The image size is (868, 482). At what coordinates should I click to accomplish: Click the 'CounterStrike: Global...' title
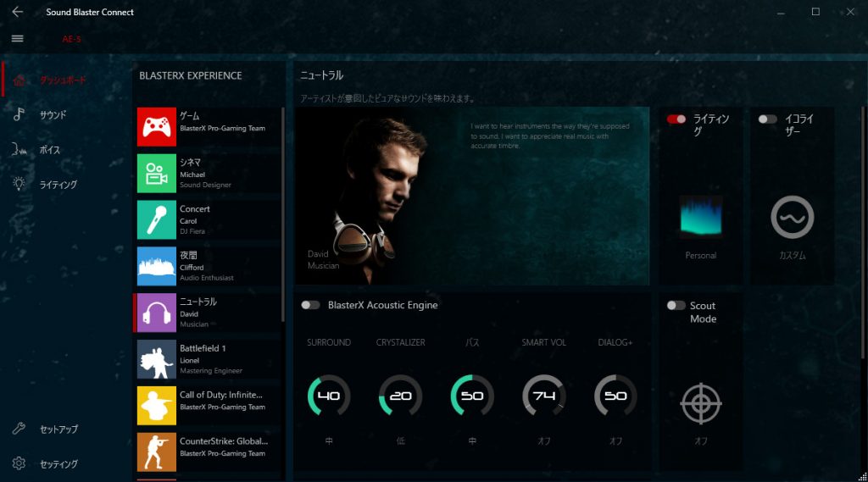point(224,441)
